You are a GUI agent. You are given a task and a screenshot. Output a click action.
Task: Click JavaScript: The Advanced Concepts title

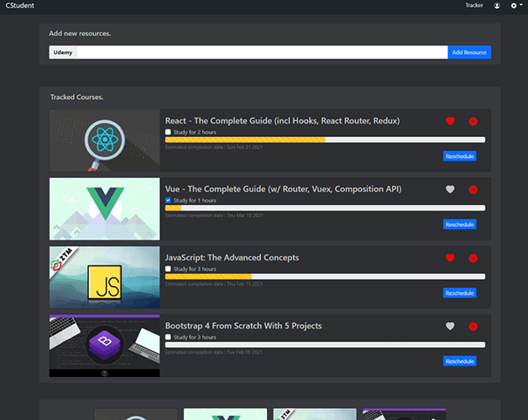click(232, 258)
